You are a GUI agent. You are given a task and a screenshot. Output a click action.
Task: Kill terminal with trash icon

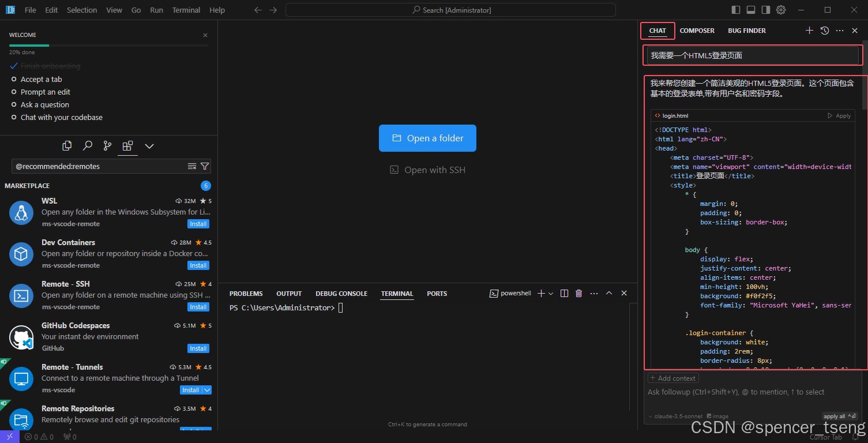pos(579,294)
